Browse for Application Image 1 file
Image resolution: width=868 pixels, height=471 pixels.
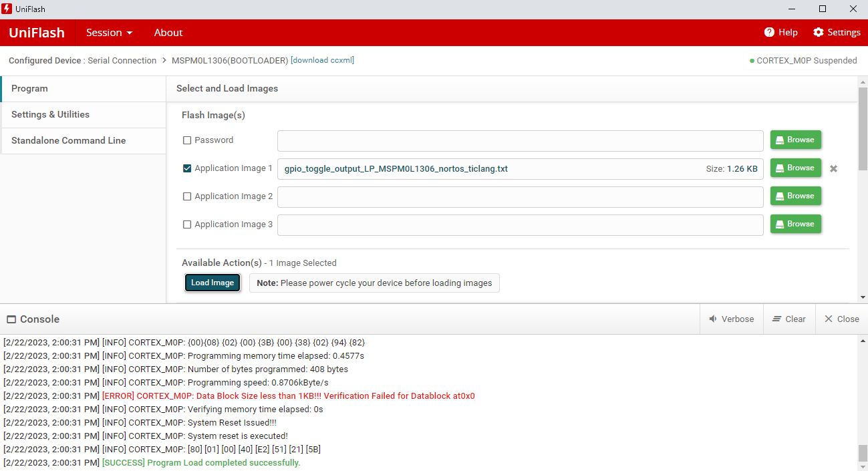[x=795, y=168]
